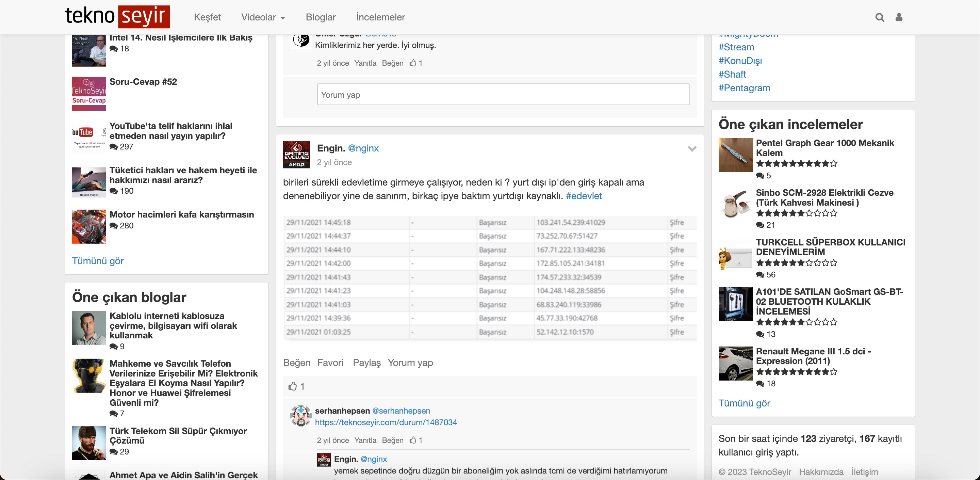This screenshot has height=480, width=980.
Task: Open the user account icon in header
Action: point(899,17)
